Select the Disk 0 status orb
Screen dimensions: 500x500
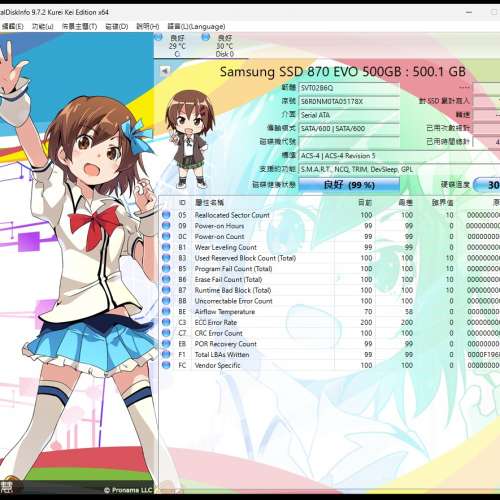tap(205, 37)
